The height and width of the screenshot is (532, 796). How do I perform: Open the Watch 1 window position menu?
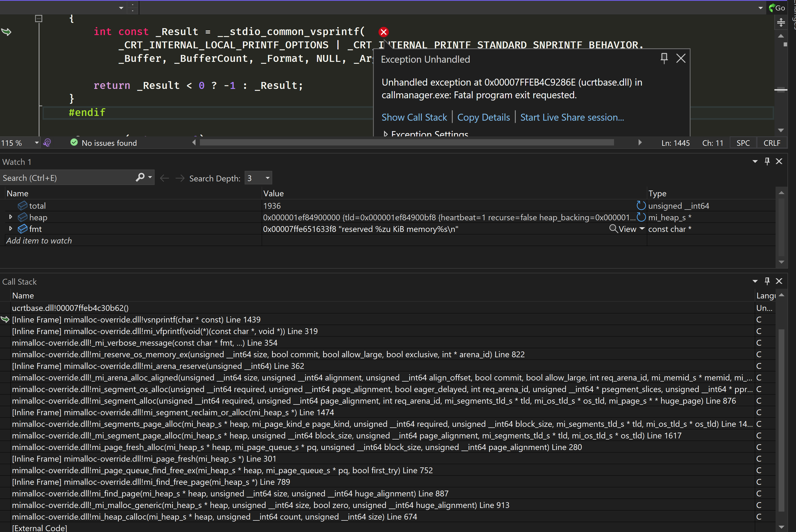[x=755, y=161]
